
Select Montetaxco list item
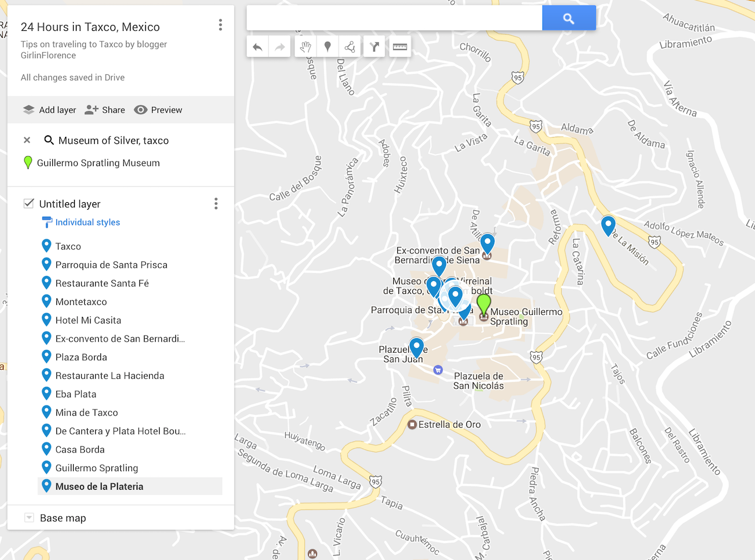click(81, 302)
